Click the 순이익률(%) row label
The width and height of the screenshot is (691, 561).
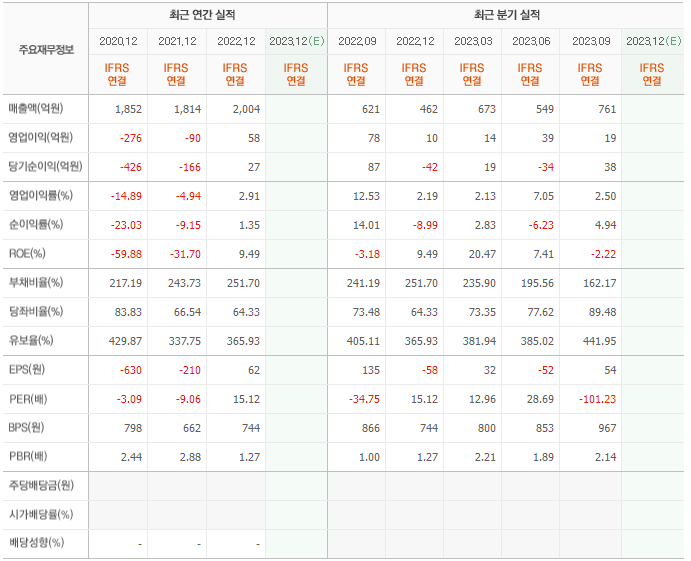click(36, 224)
